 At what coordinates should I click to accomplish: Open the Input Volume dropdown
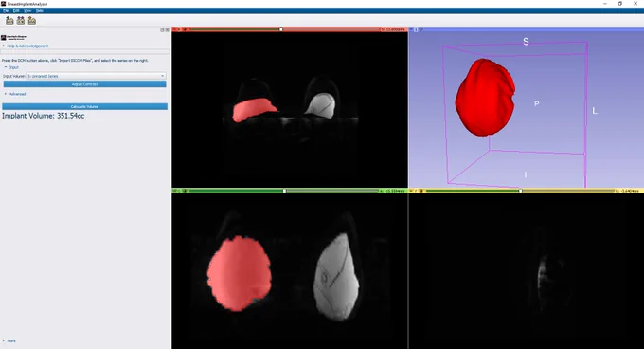pyautogui.click(x=96, y=76)
